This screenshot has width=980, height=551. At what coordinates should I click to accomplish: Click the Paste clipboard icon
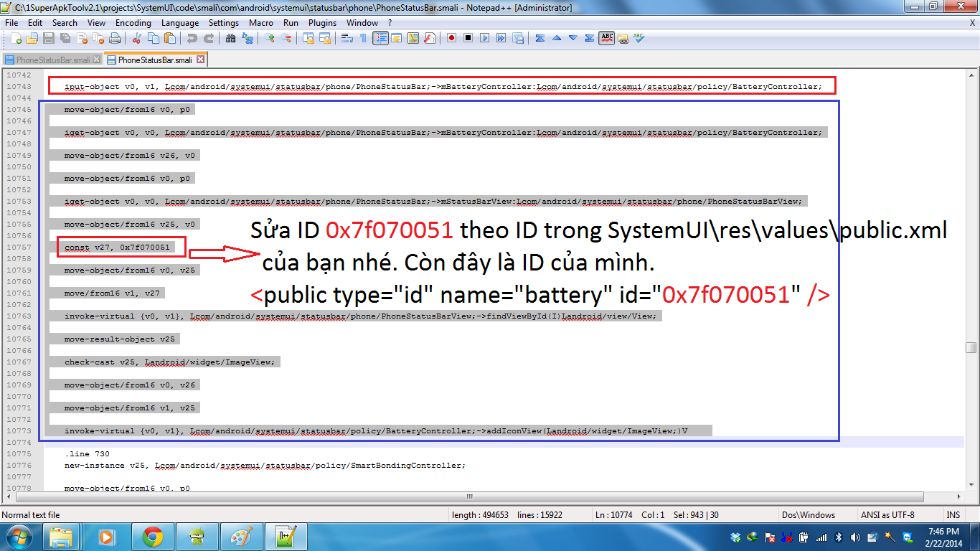169,38
